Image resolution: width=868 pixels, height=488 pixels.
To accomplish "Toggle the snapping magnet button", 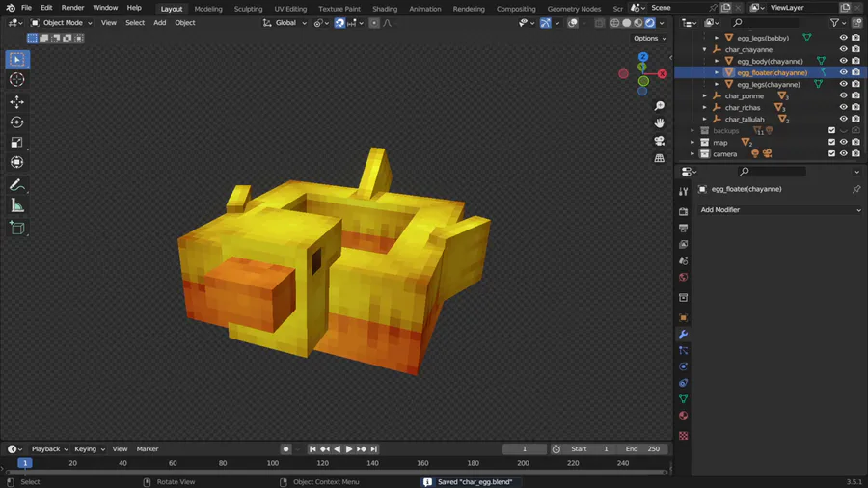I will (339, 23).
